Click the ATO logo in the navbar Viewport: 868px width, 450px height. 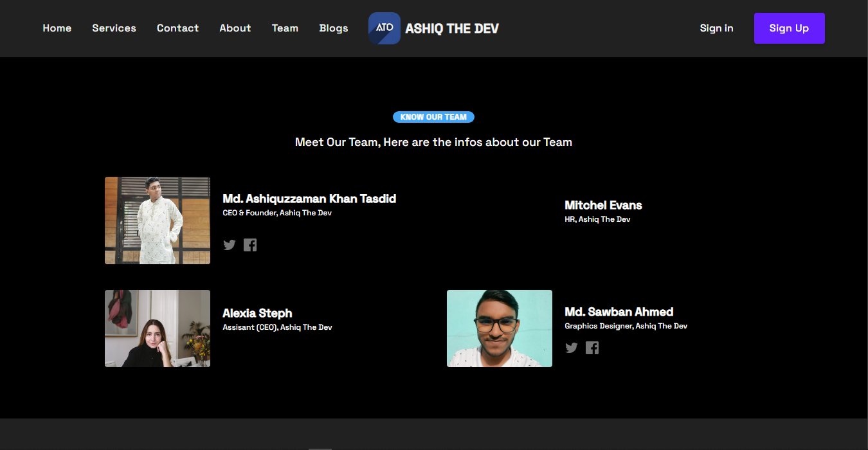384,28
